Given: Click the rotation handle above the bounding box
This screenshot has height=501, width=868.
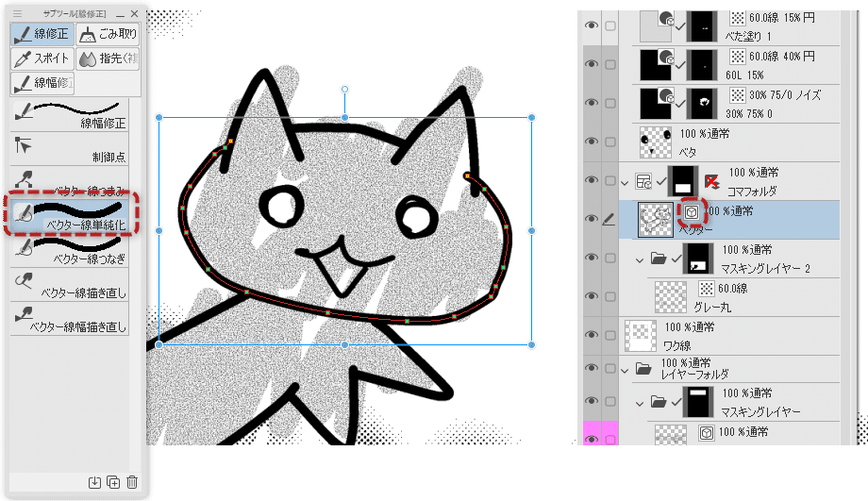Looking at the screenshot, I should pos(345,89).
